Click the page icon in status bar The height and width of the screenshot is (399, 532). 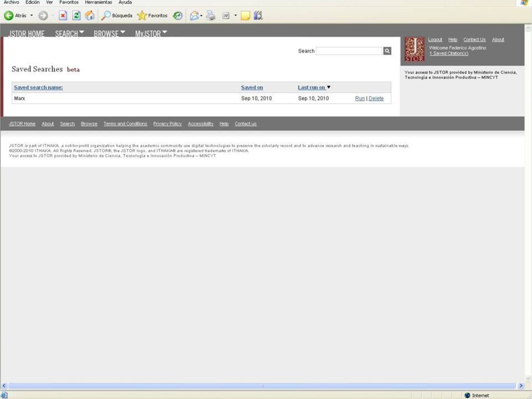click(x=4, y=396)
